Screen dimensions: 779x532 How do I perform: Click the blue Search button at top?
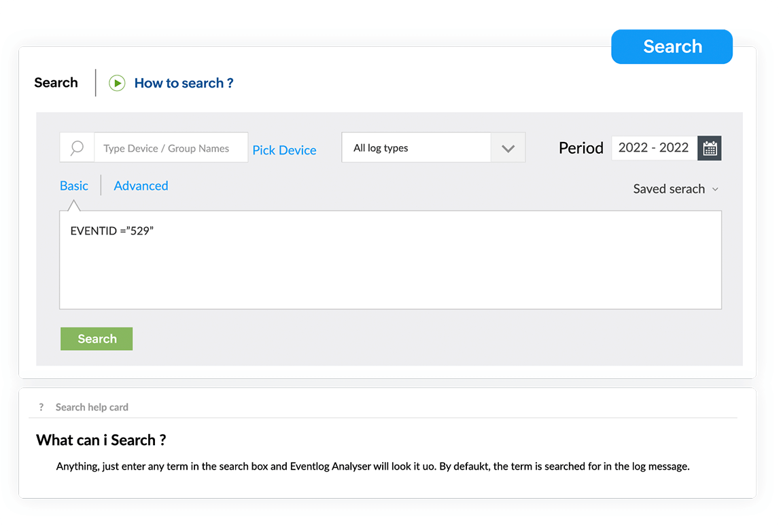(672, 46)
